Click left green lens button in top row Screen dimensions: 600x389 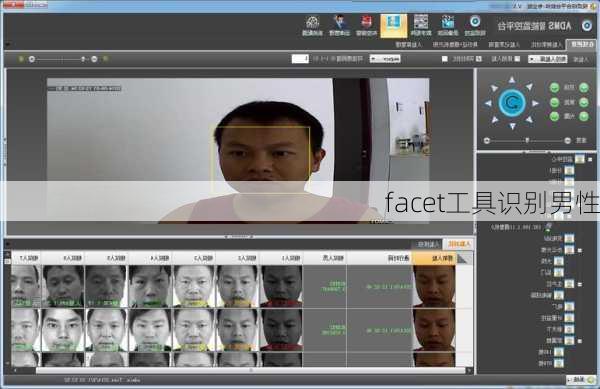[x=554, y=88]
